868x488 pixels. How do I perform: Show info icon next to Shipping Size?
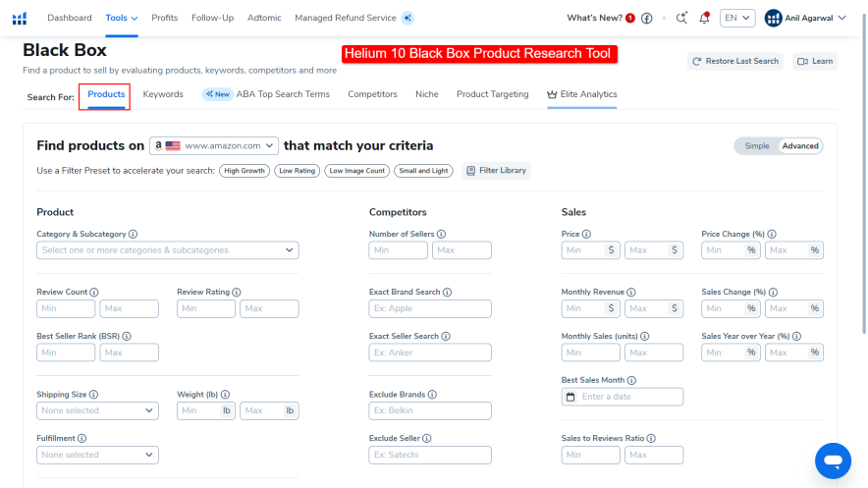(x=93, y=395)
